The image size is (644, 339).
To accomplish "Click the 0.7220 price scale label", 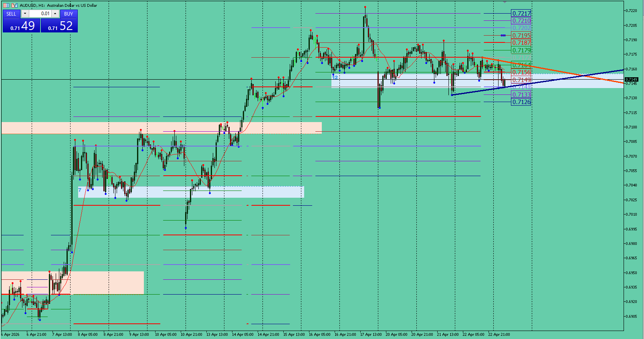I will click(632, 11).
